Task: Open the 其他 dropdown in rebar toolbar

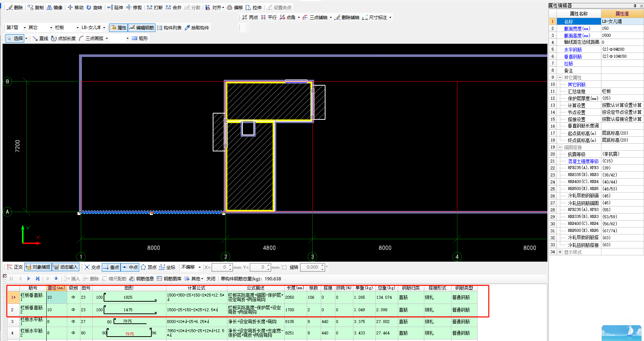Action: (194, 279)
